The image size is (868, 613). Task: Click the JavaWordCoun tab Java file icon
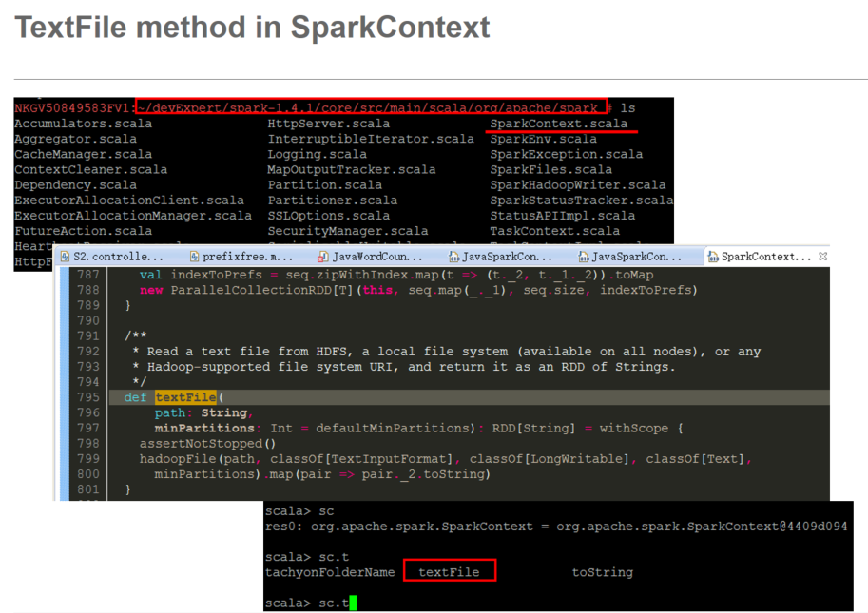click(x=322, y=257)
